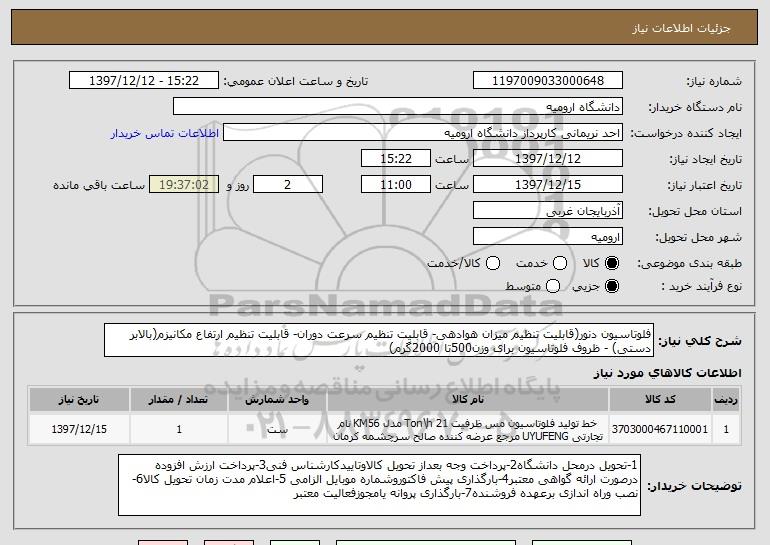The height and width of the screenshot is (545, 770).
Task: Click the ساعت باقی مانده label
Action: (99, 185)
